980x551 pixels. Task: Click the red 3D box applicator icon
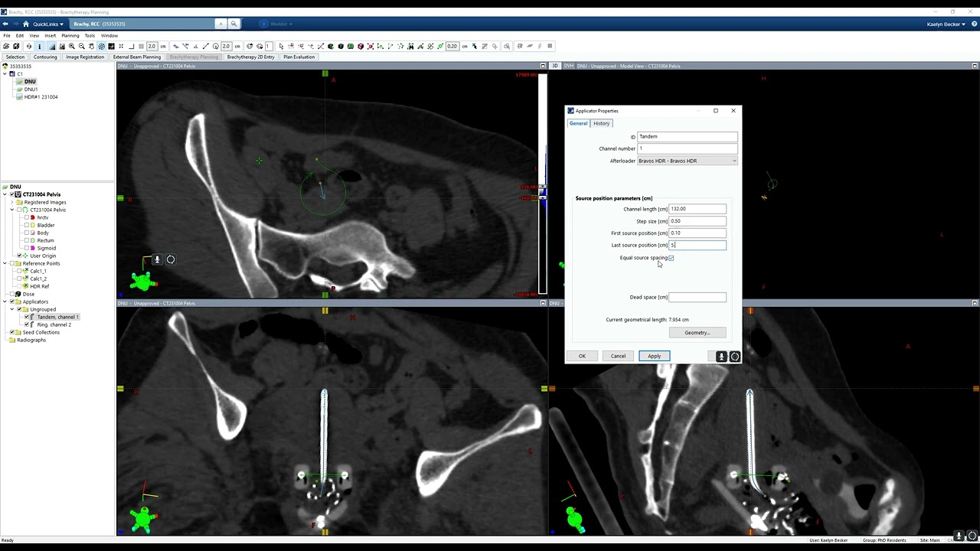tap(361, 46)
